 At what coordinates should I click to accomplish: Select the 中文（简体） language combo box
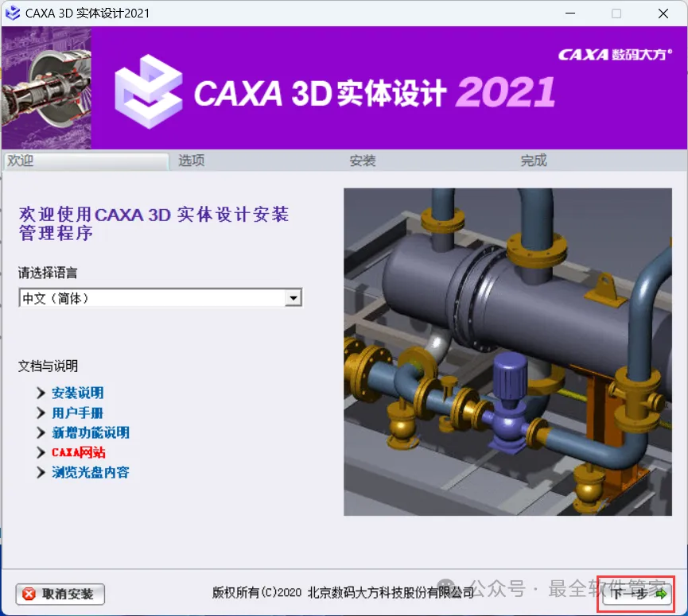[x=160, y=298]
